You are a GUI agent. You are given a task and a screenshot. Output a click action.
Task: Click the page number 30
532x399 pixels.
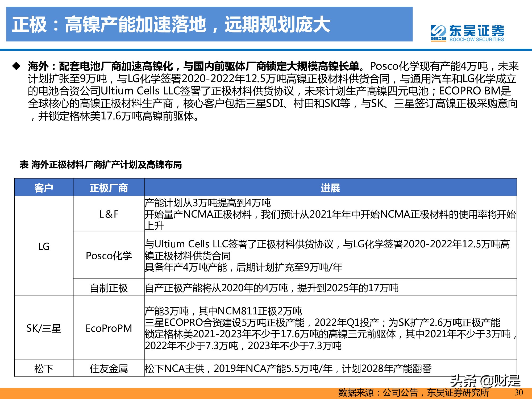518,393
